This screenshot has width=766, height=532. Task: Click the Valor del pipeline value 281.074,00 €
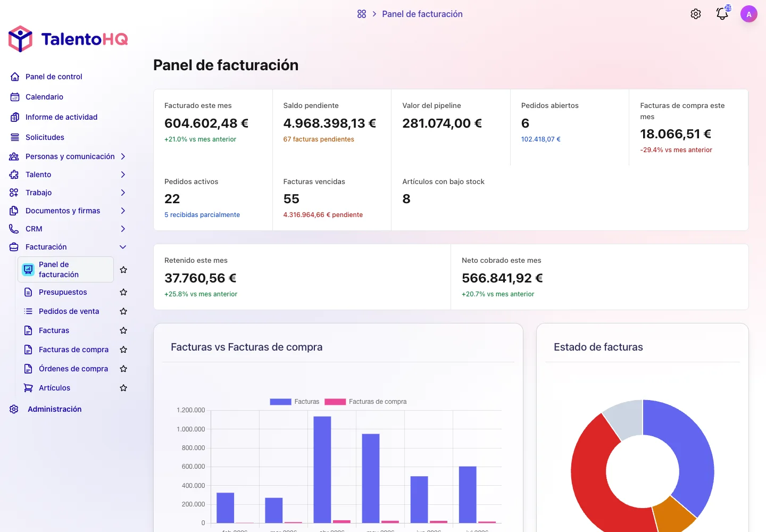pos(442,123)
